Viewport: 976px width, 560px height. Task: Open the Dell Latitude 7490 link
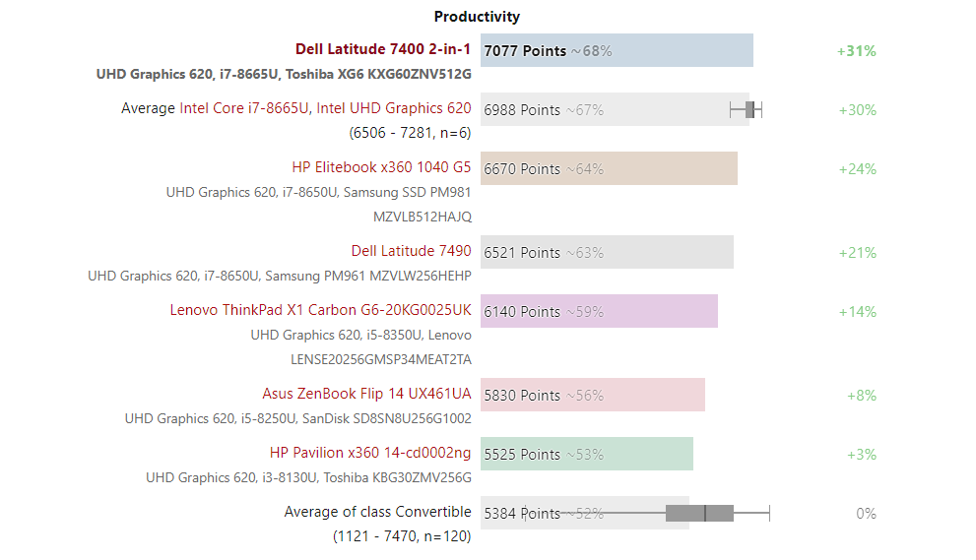pyautogui.click(x=411, y=251)
